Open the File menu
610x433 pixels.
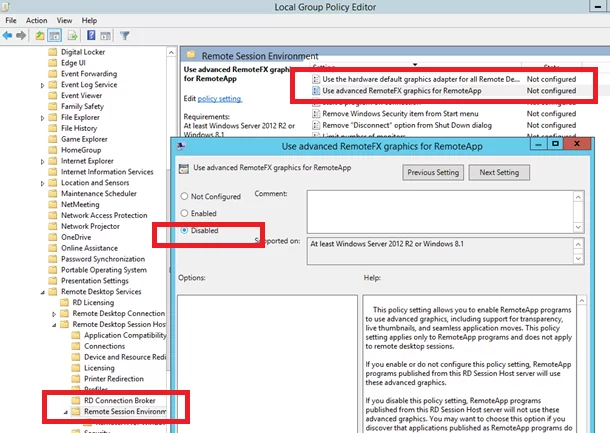11,21
